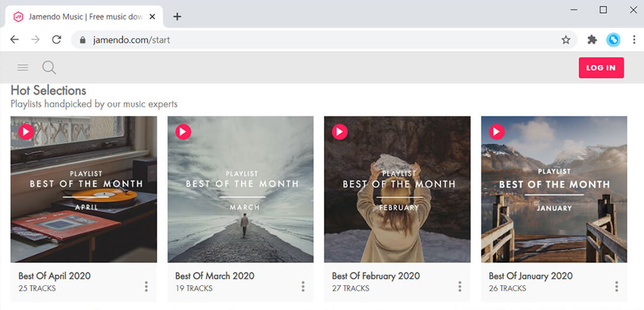Show the three-dot menu for Best Of January 2020
Viewport: 644px width, 310px height.
(617, 287)
